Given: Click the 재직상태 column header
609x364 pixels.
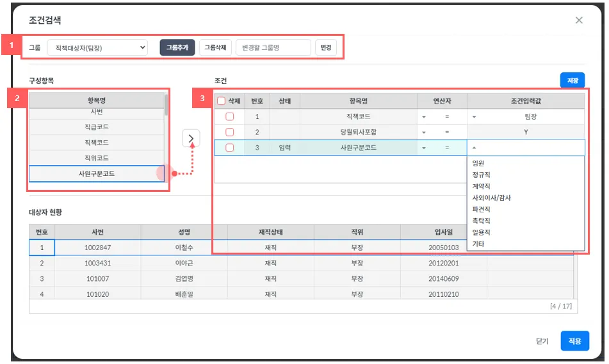Looking at the screenshot, I should [271, 232].
